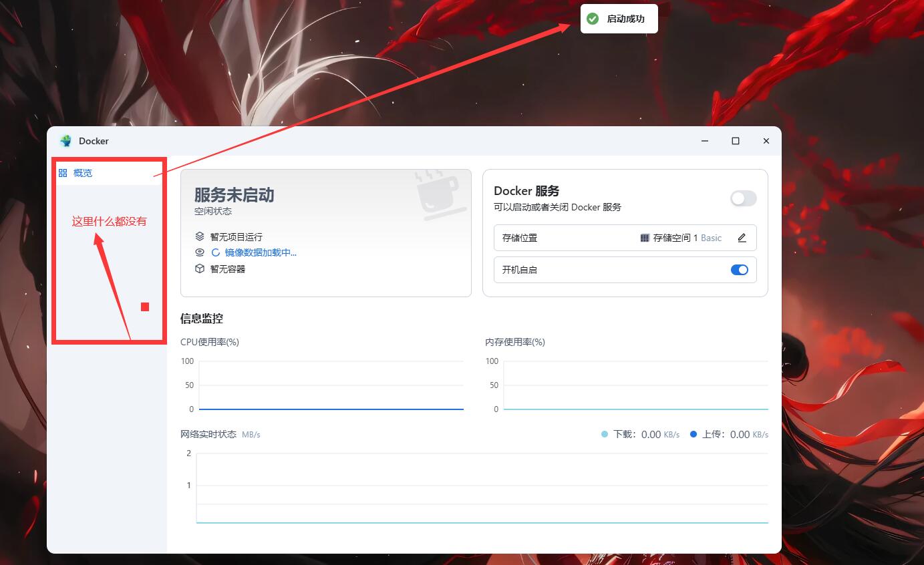Click the Docker 服务 card heading
924x565 pixels.
coord(526,191)
